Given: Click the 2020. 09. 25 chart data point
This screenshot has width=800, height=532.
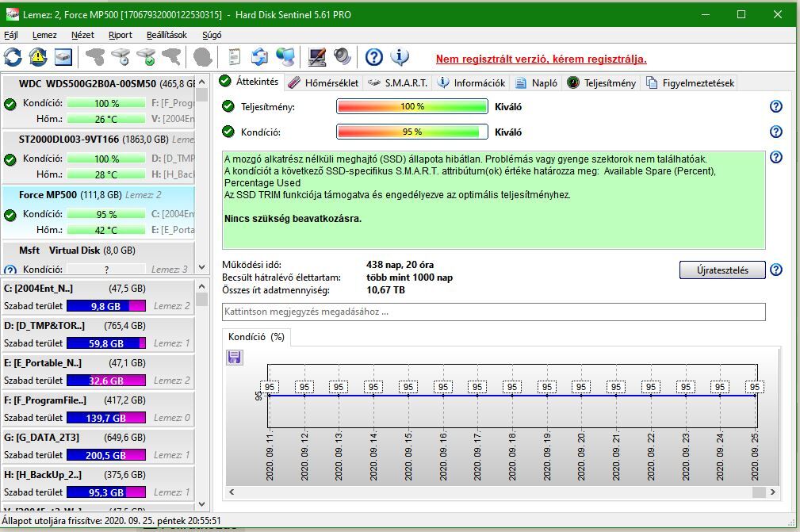Looking at the screenshot, I should click(x=755, y=396).
